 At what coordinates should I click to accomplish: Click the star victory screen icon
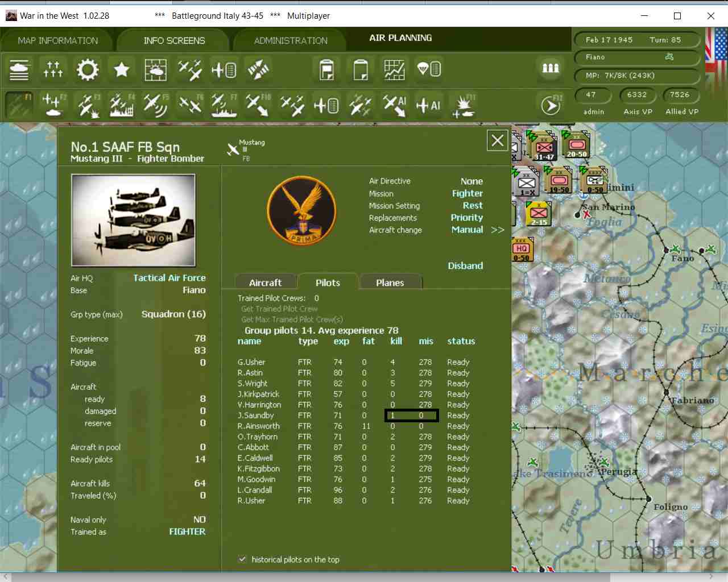(x=122, y=70)
